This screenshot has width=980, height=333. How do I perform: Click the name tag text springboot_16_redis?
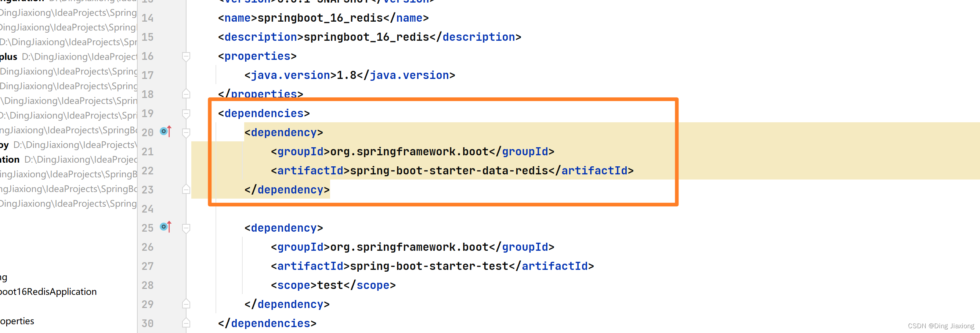(320, 18)
